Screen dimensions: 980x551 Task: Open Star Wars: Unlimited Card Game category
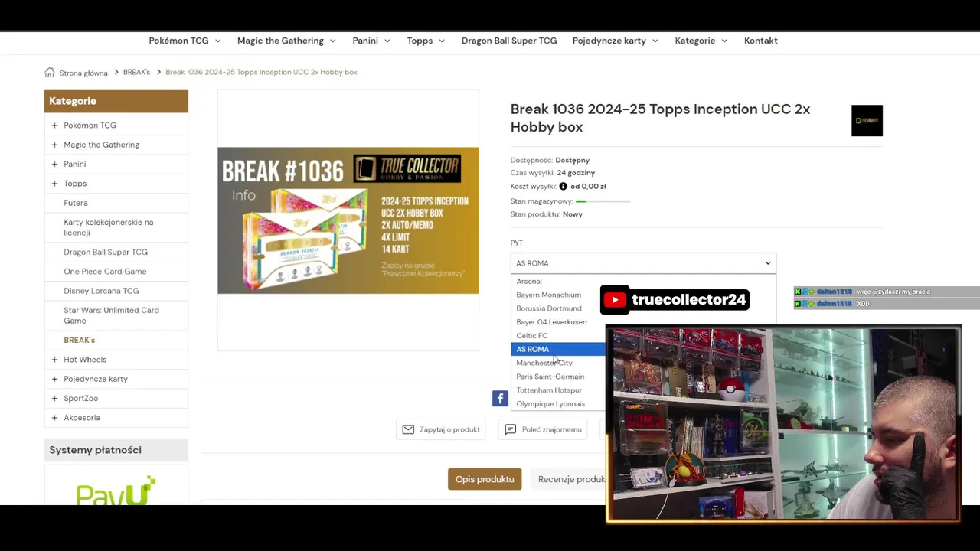112,315
